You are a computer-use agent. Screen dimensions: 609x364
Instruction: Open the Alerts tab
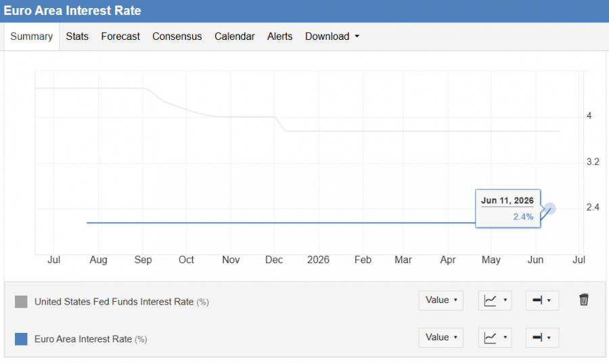(279, 37)
